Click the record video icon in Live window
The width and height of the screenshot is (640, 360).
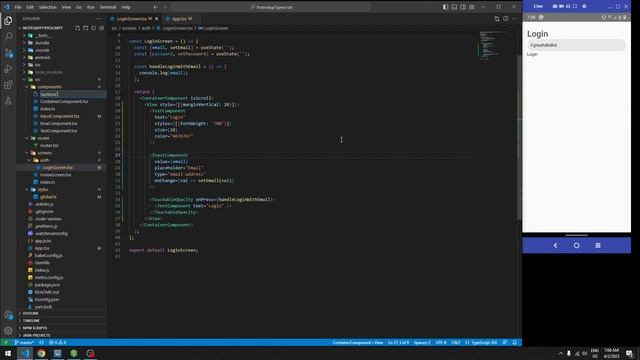[561, 6]
